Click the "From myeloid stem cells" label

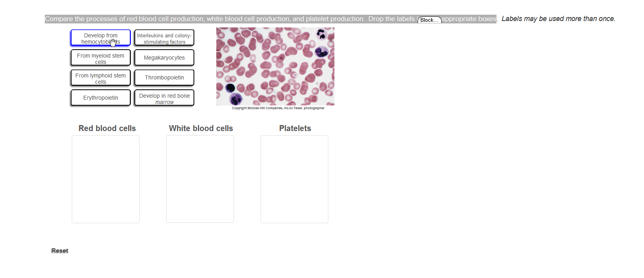tap(100, 58)
